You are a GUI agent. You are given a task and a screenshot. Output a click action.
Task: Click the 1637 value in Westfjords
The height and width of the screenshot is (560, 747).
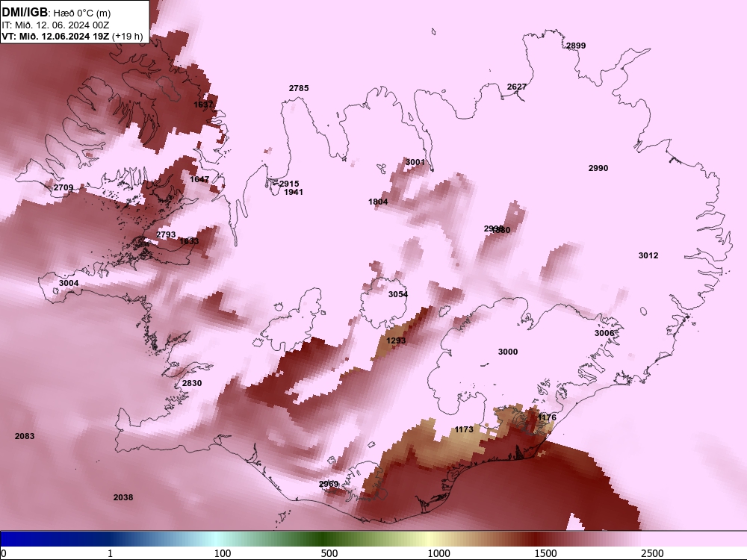click(x=203, y=105)
